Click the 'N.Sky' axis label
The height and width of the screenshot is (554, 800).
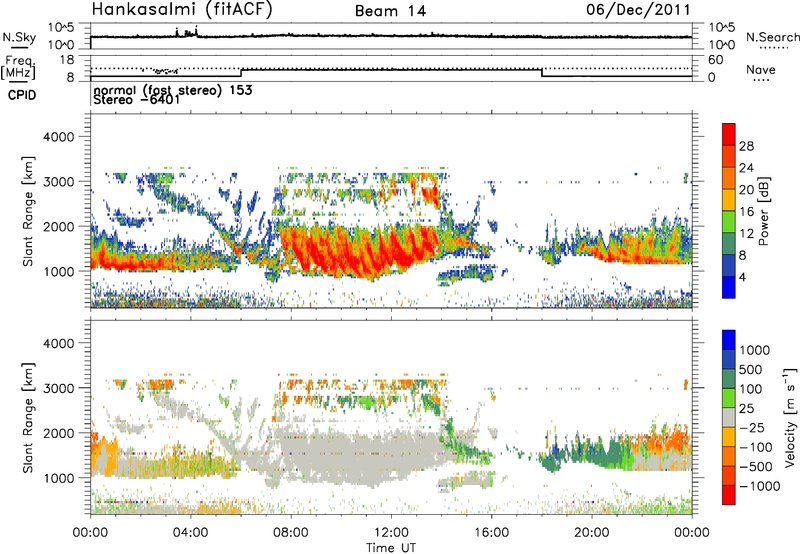click(x=19, y=37)
